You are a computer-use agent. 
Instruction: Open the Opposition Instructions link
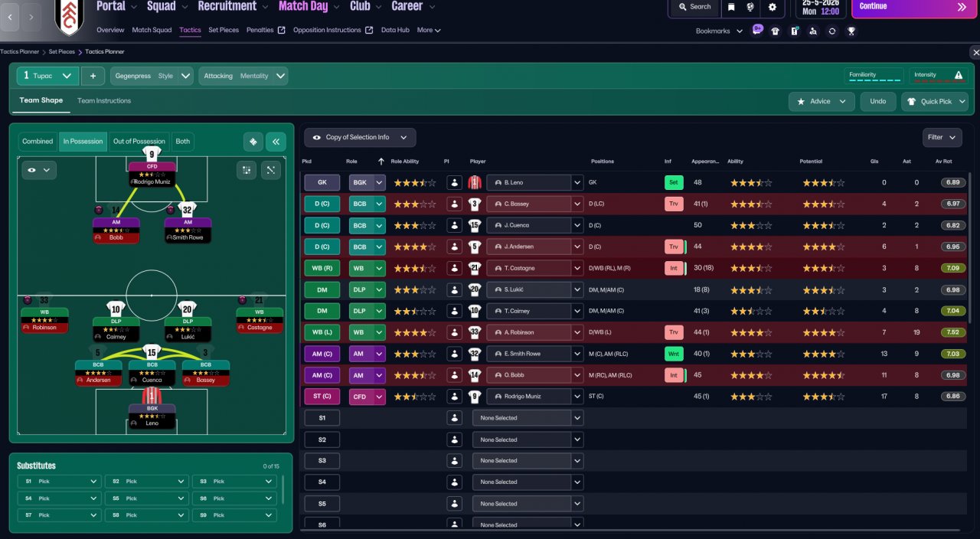(333, 31)
